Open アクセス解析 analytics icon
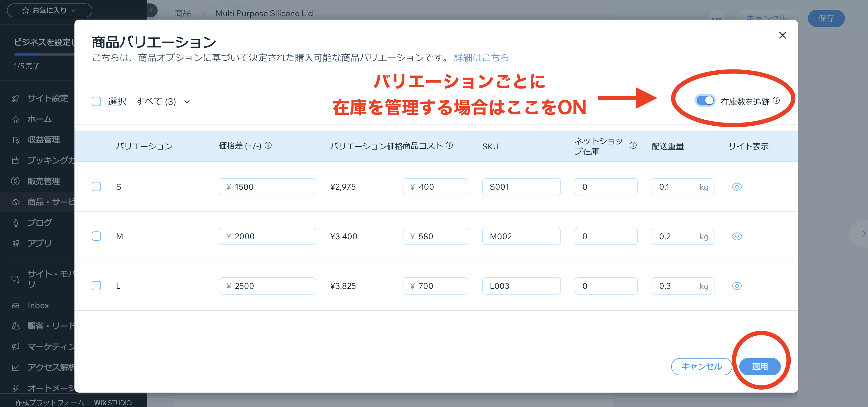Viewport: 868px width, 407px height. 16,368
